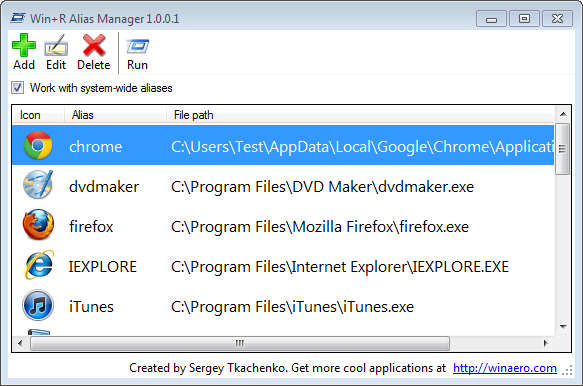Toggle Work with system-wide aliases checkbox
Screen dimensions: 583x386
pos(17,88)
